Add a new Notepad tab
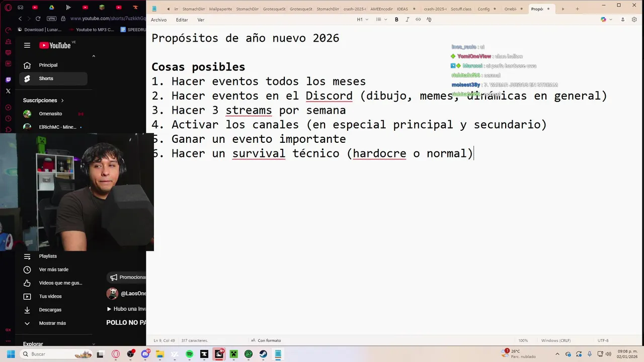 coord(577,9)
